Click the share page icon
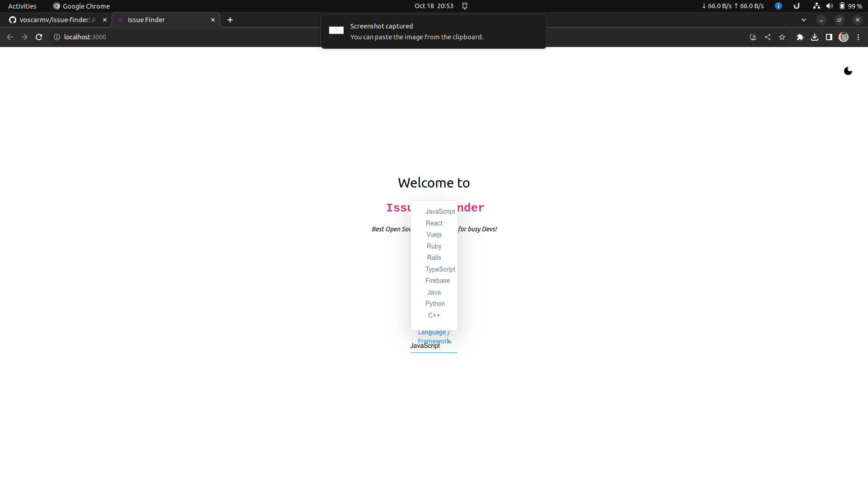The image size is (868, 488). coord(768,37)
